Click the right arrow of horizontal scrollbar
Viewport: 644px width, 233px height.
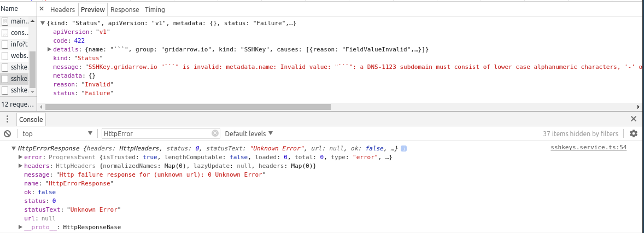(638, 107)
